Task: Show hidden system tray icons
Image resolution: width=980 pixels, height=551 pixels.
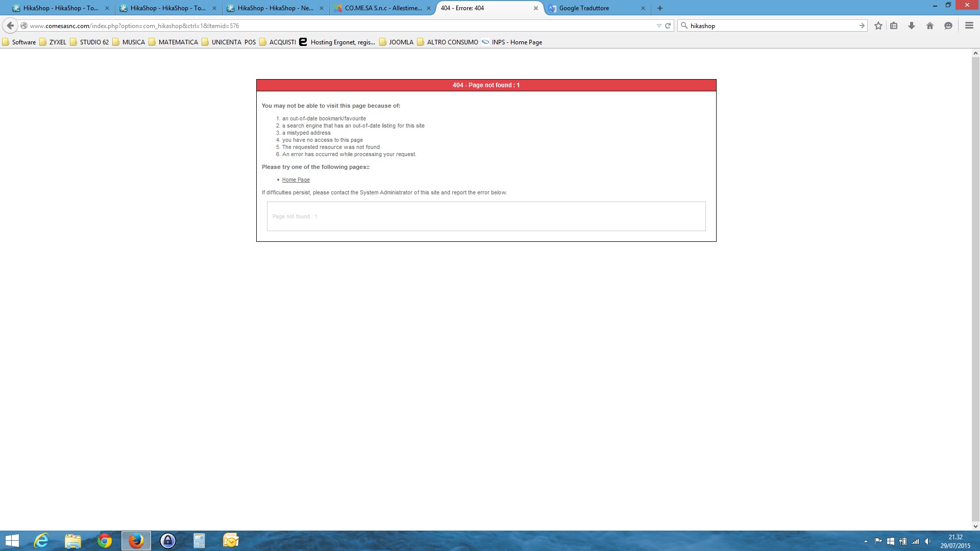Action: [866, 541]
